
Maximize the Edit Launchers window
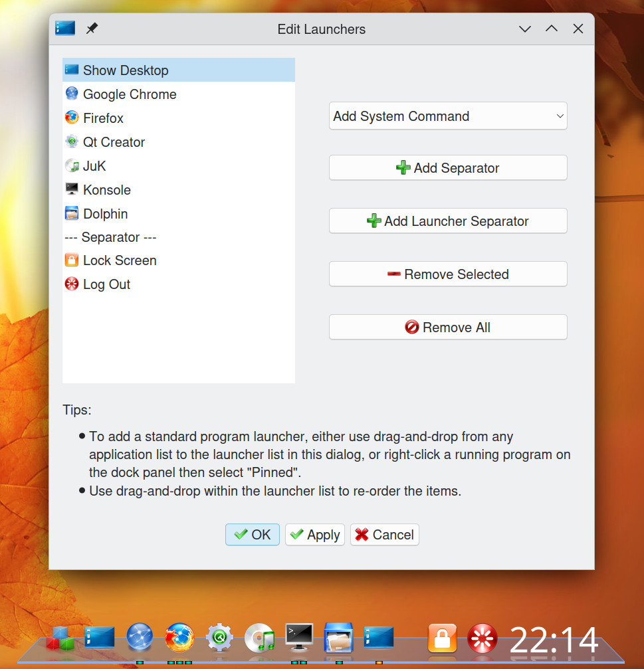[552, 29]
